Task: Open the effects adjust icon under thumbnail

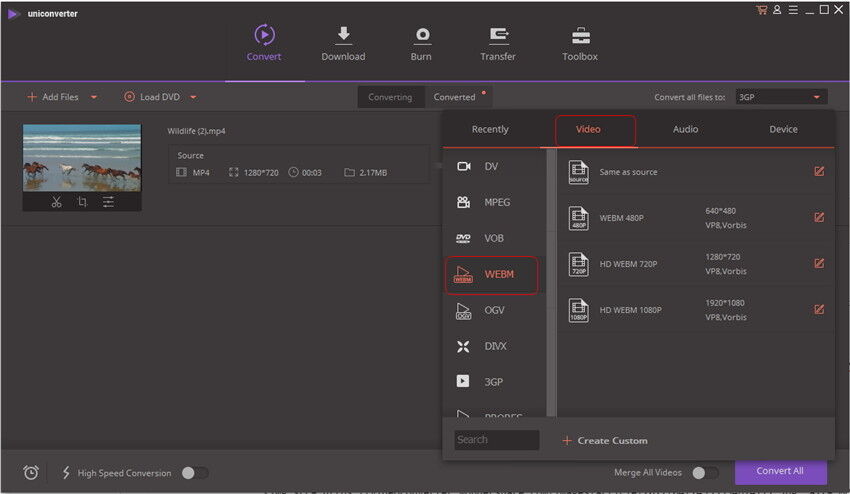Action: pos(108,202)
